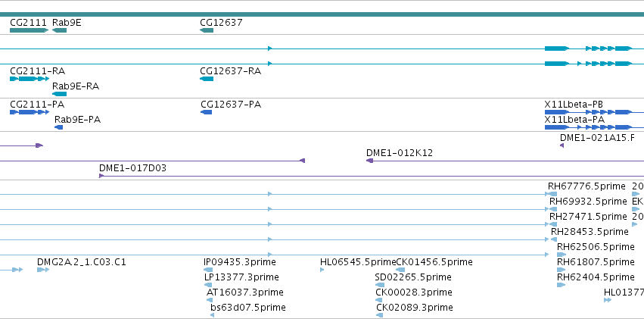Click the RH62404.5prime EST label

pyautogui.click(x=596, y=277)
